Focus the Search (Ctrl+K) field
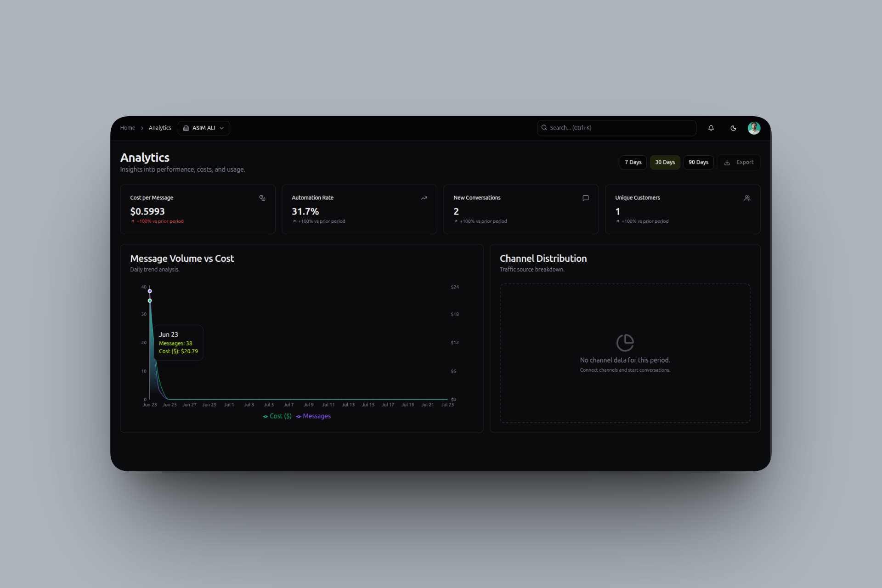882x588 pixels. pos(616,128)
